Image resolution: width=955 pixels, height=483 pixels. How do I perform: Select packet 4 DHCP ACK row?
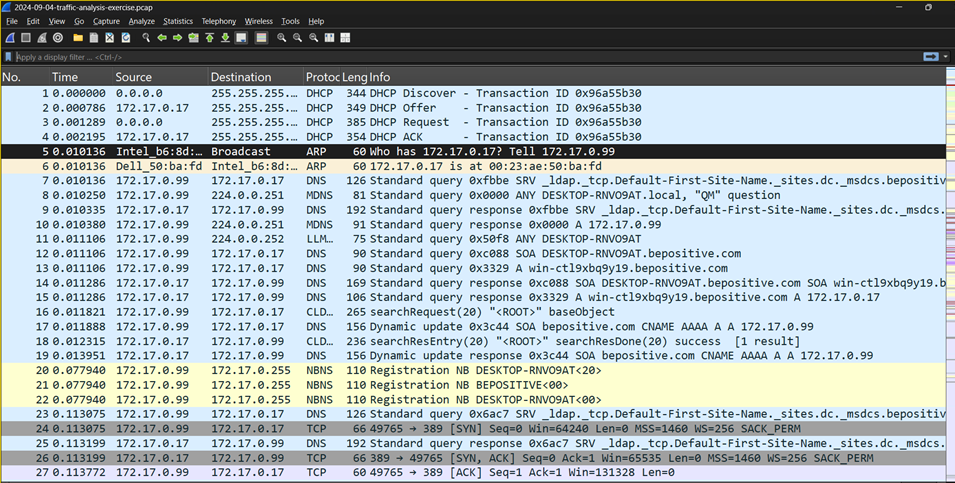[473, 137]
